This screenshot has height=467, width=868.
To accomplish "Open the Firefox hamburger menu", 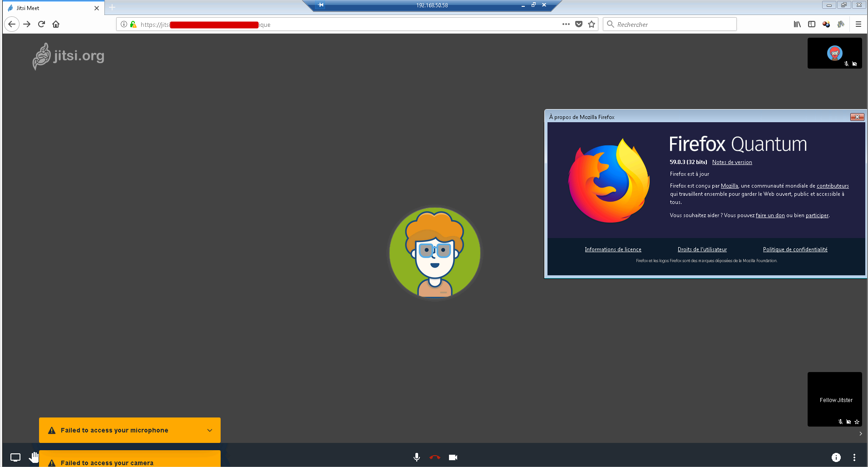I will click(x=858, y=25).
